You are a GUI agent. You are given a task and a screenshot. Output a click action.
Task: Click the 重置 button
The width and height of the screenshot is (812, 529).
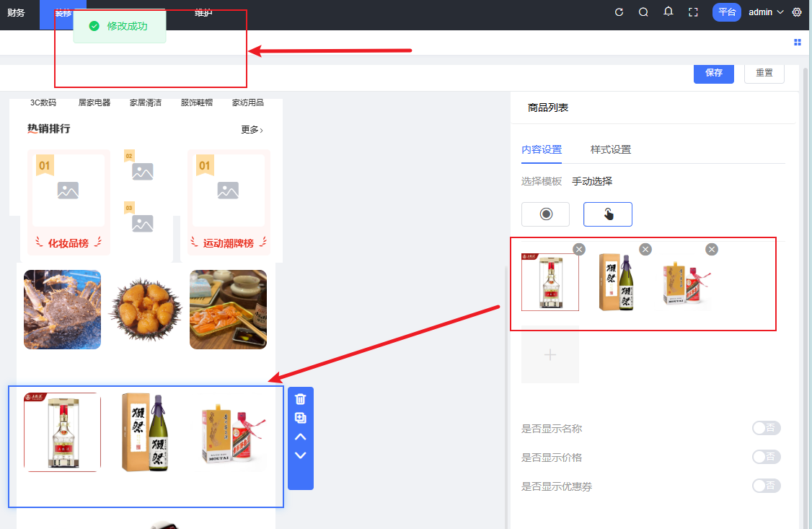(764, 73)
